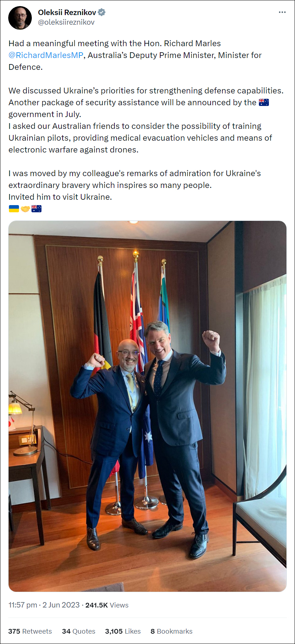
Task: Enlarge the attached photo of two men
Action: coord(147,406)
